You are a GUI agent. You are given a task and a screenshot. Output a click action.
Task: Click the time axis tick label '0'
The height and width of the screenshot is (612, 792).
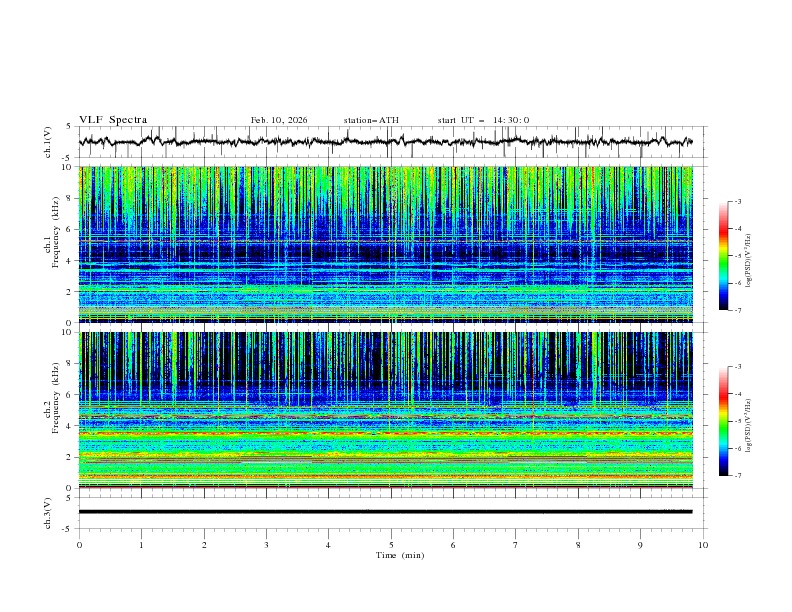[x=79, y=545]
